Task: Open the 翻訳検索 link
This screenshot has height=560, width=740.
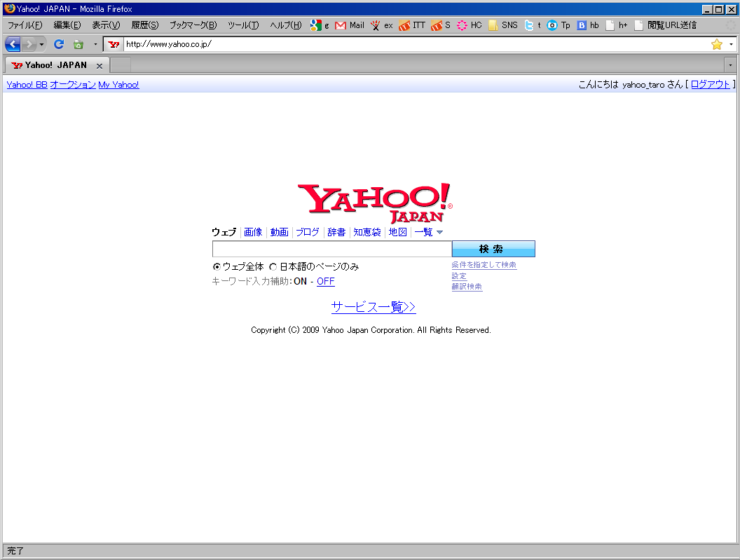Action: [x=467, y=287]
